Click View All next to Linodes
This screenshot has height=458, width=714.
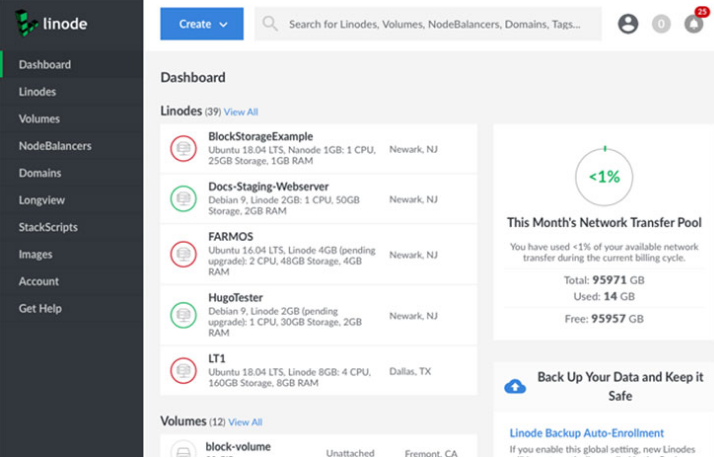coord(241,112)
